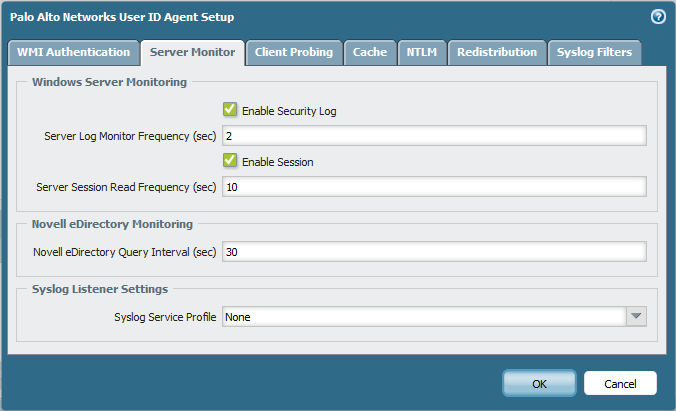
Task: Click the User ID Agent Setup title bar
Action: point(300,17)
